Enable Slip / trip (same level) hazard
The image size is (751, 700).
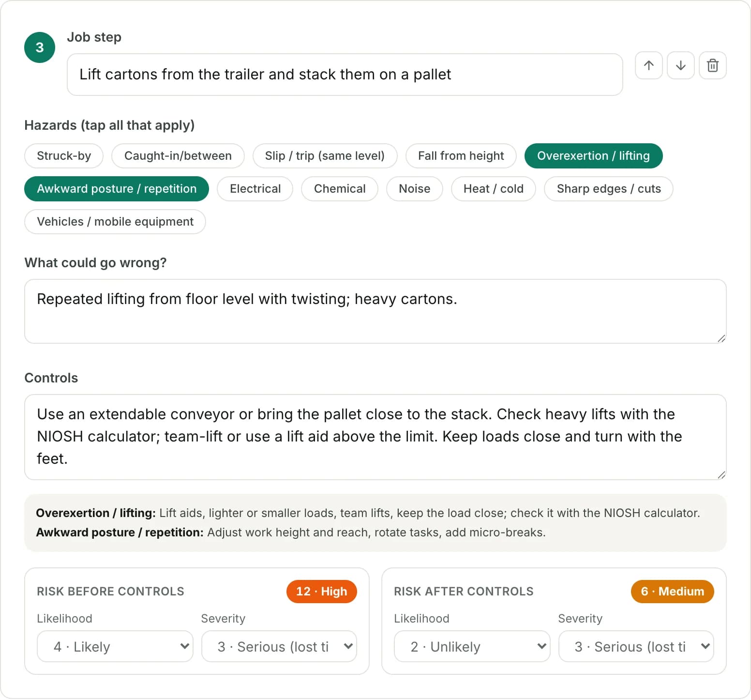325,156
